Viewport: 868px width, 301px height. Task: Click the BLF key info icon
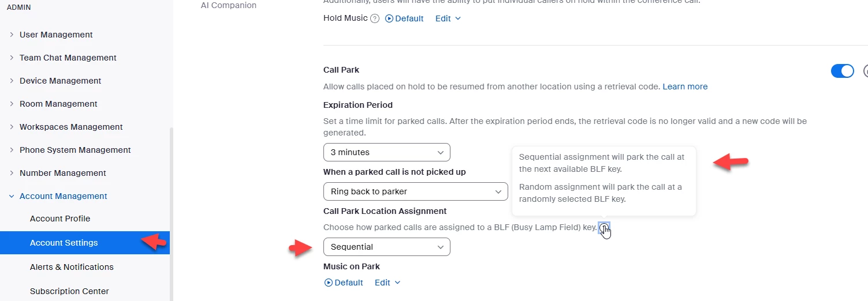[603, 228]
